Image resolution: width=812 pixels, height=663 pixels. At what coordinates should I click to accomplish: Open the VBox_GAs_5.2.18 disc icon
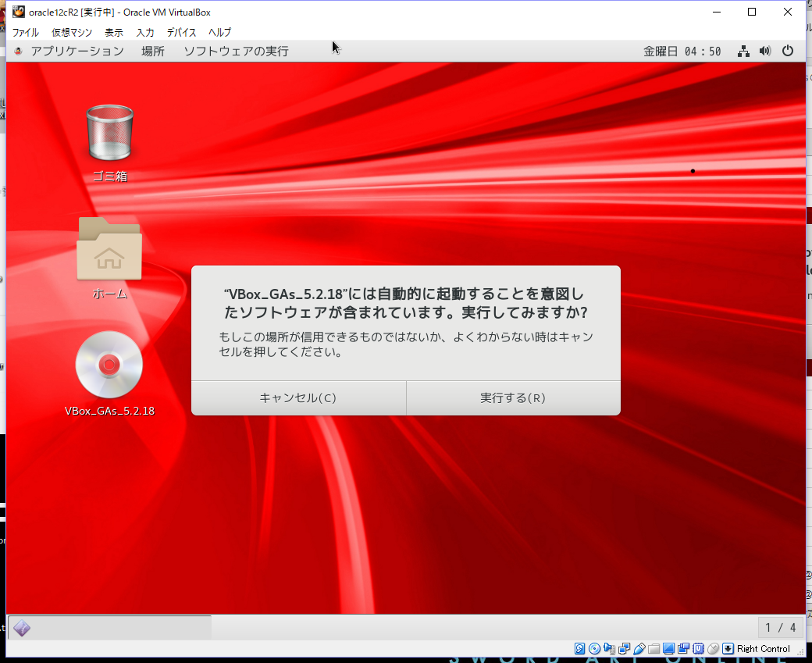pyautogui.click(x=109, y=365)
